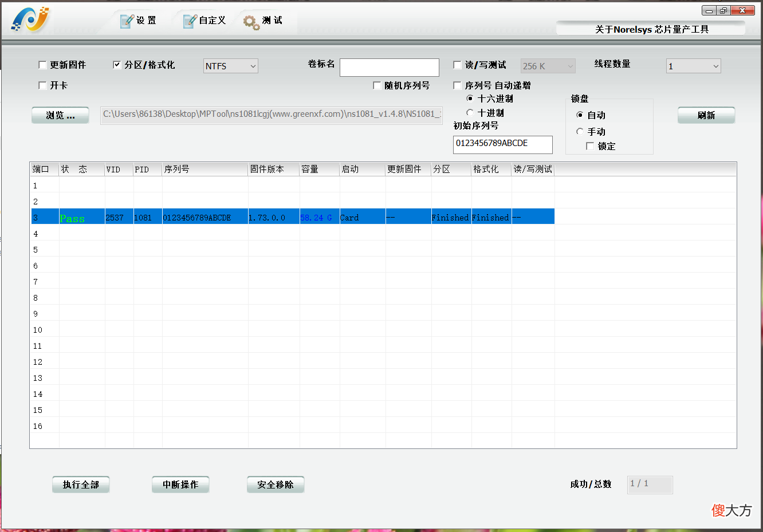This screenshot has height=532, width=763.
Task: Click the 执行全部 button
Action: [81, 484]
